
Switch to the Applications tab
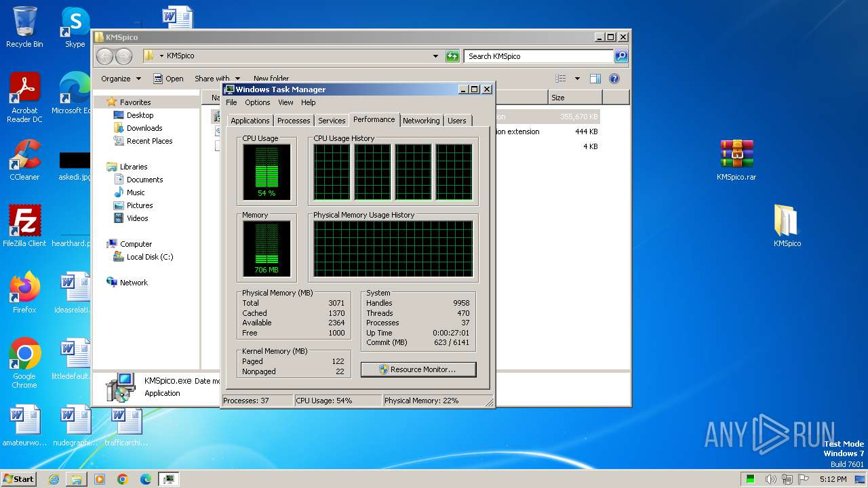250,121
